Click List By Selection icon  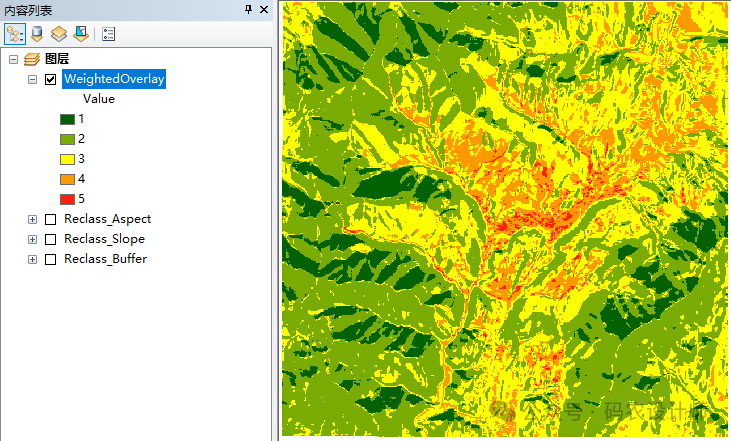(x=81, y=33)
